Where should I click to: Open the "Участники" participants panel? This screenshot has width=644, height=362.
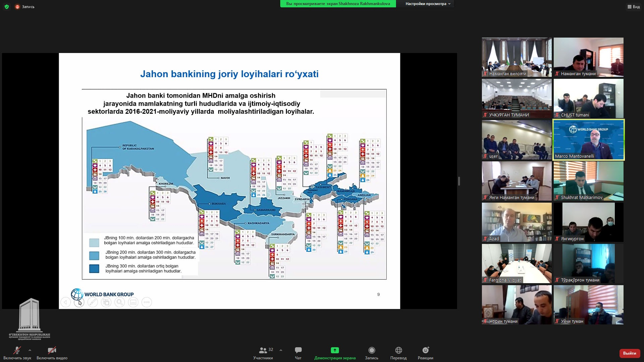click(x=263, y=353)
